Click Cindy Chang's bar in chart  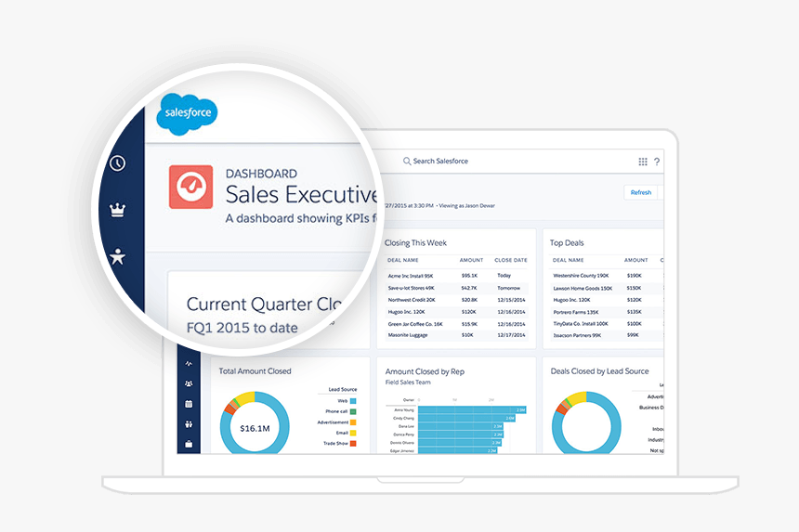click(x=466, y=418)
